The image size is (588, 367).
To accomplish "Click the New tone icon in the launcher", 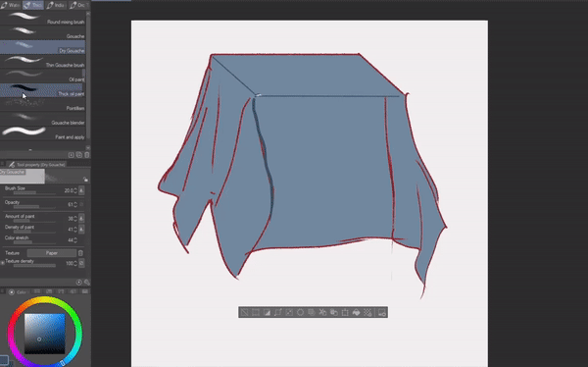I will pyautogui.click(x=367, y=312).
